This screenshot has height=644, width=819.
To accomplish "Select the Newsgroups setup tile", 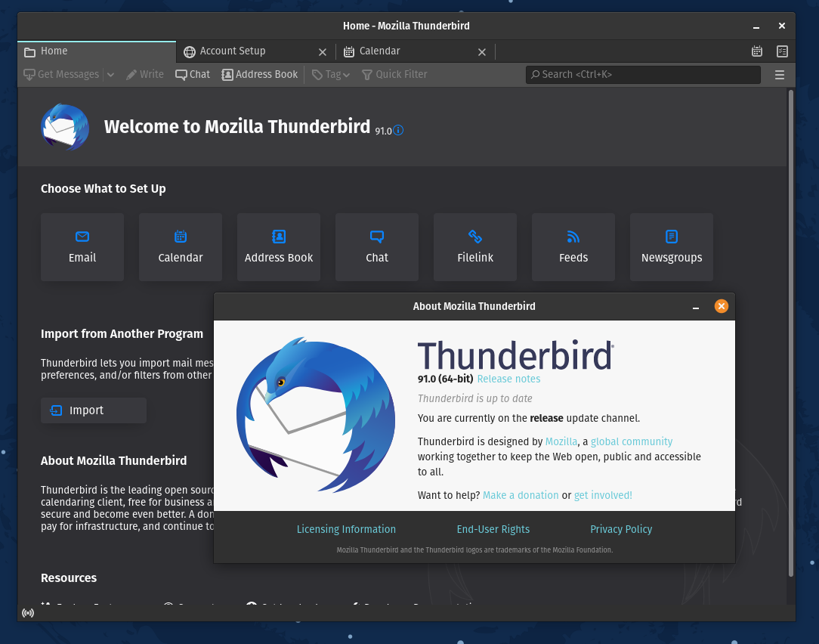I will coord(672,247).
